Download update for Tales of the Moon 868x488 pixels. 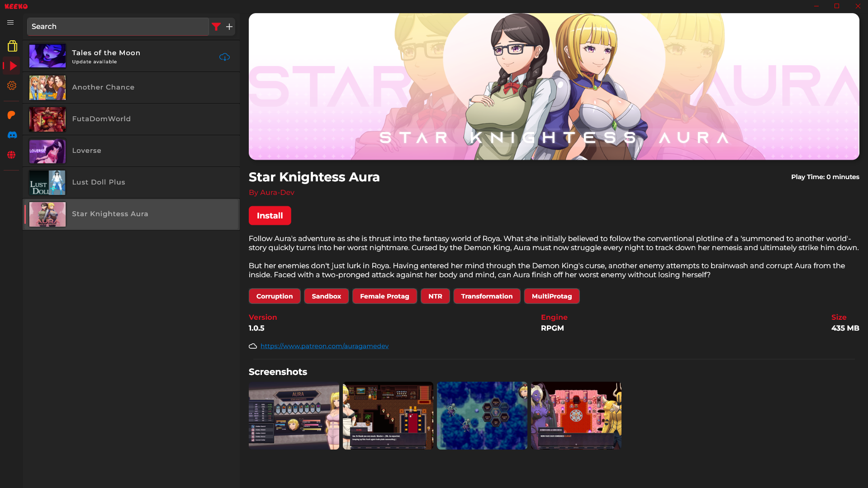[224, 57]
